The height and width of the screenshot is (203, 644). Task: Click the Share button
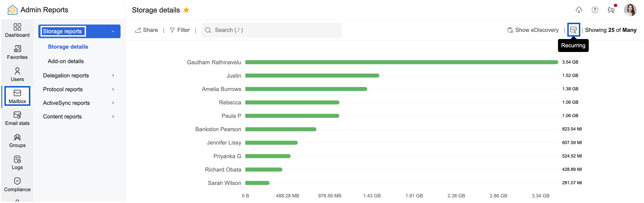pos(146,30)
